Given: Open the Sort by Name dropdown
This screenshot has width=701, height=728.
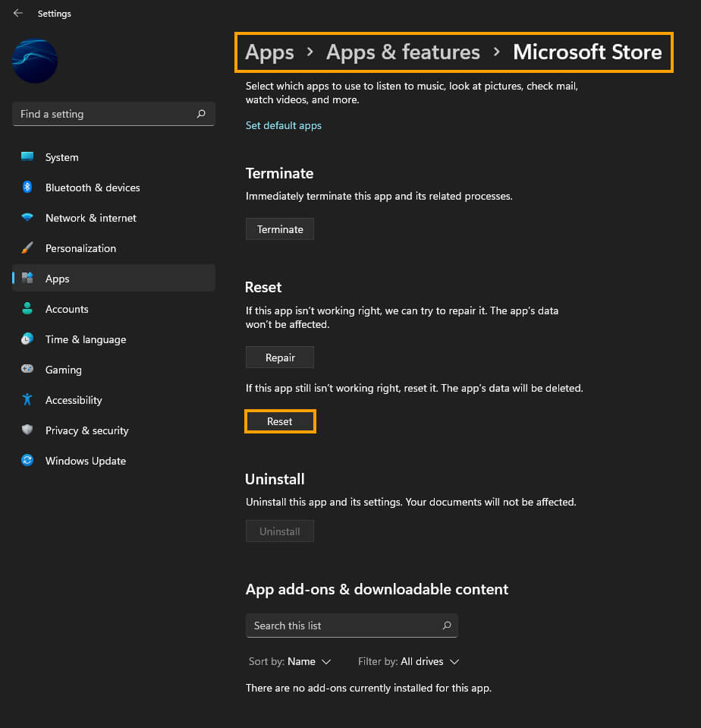Looking at the screenshot, I should click(290, 662).
